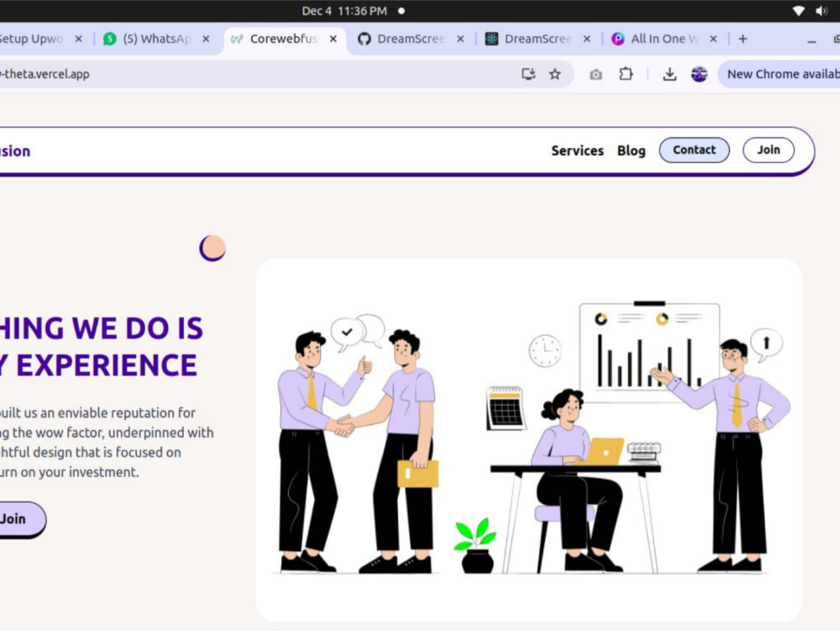Open the Blog nav link
Screen dimensions: 840x631
point(631,151)
